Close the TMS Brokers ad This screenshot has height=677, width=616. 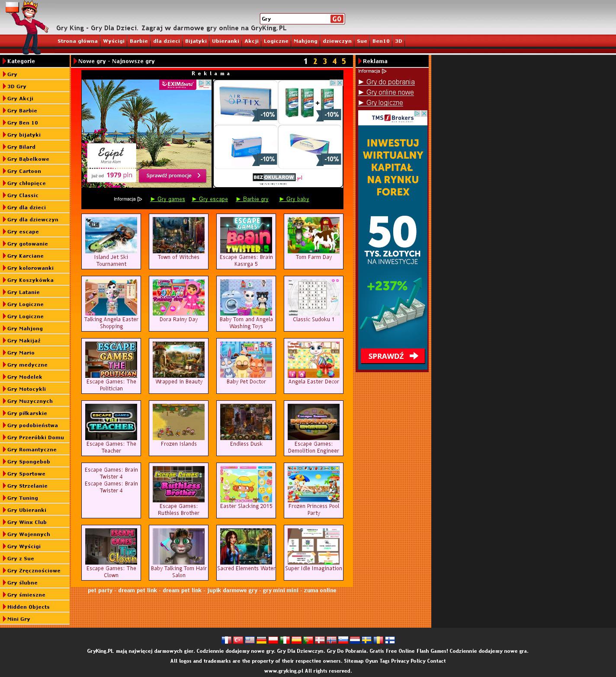pyautogui.click(x=424, y=114)
